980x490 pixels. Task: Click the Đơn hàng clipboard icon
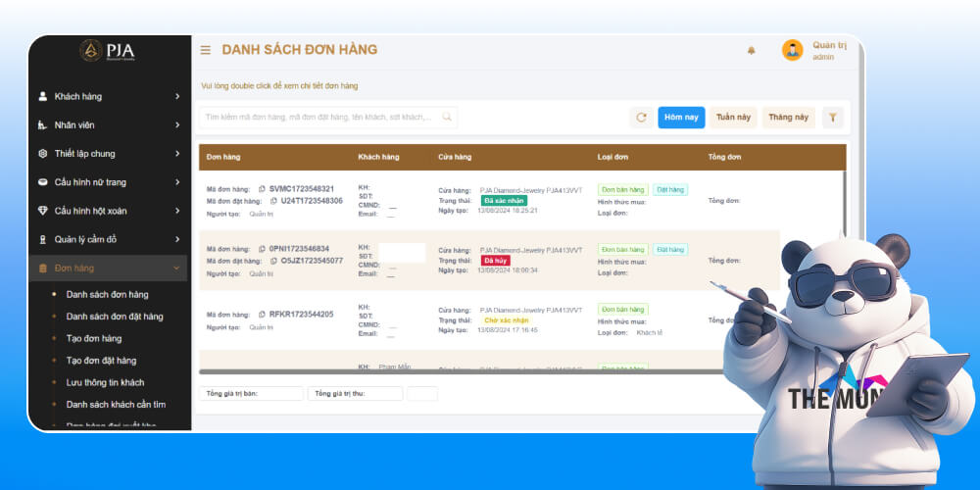coord(42,269)
